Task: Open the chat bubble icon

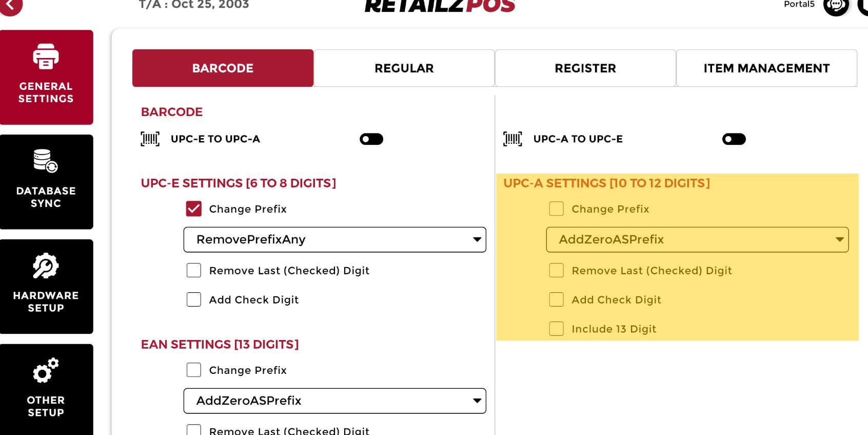Action: 836,6
